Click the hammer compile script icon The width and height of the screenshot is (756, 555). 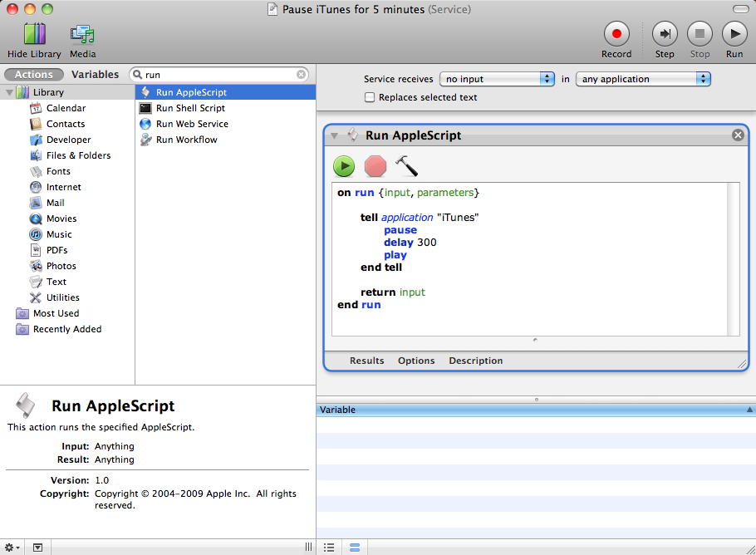point(406,166)
